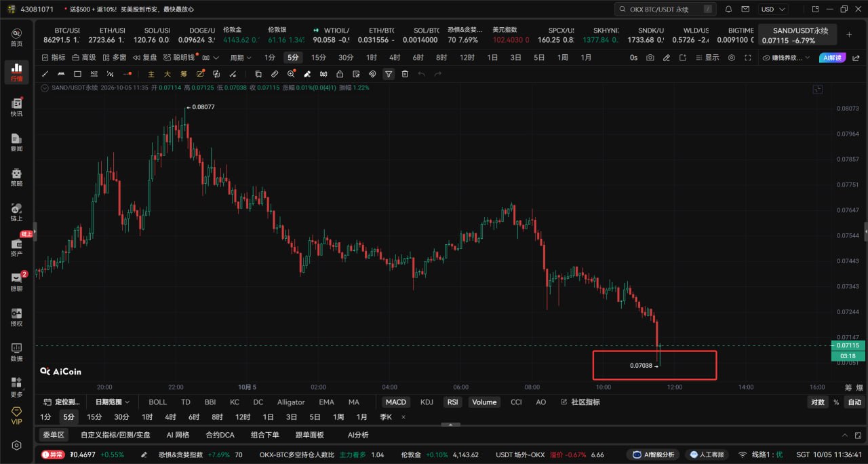Expand the 日期范围 date range dropdown
This screenshot has width=868, height=464.
[113, 402]
